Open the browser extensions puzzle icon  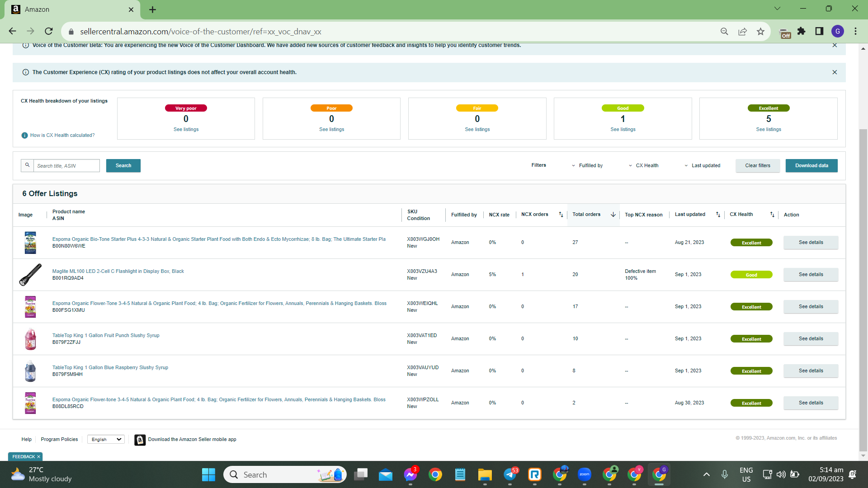(x=802, y=31)
